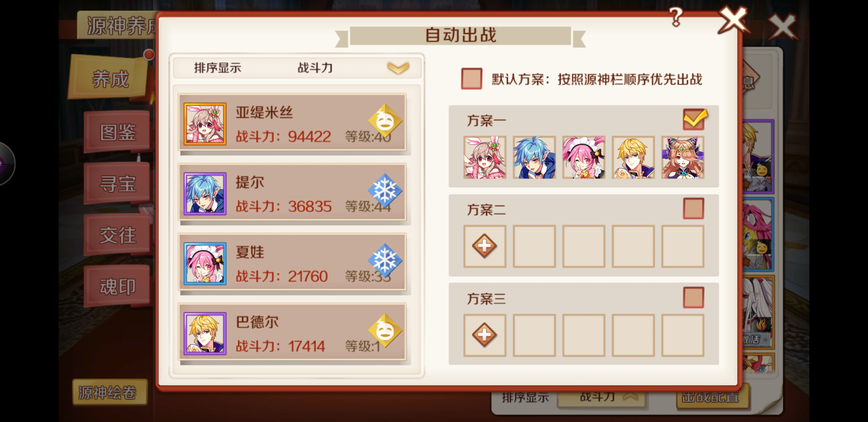This screenshot has width=868, height=422.
Task: Open the 图鉴 side tab
Action: [117, 132]
